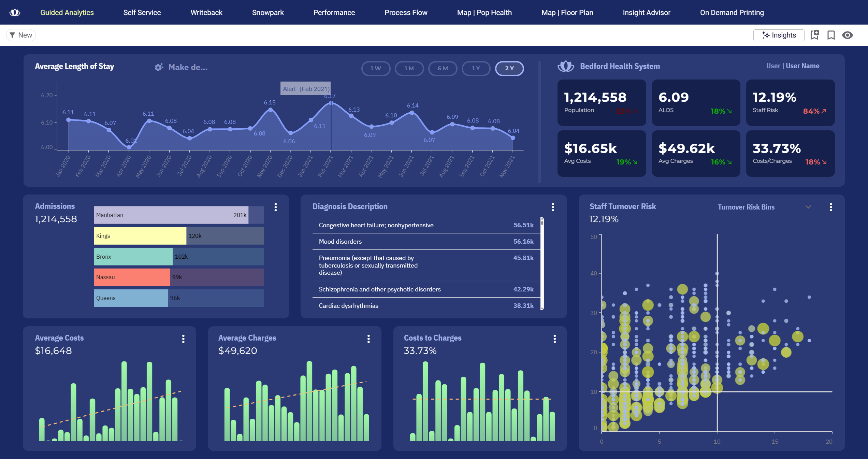Click the gear icon beside Make de...

tap(159, 67)
